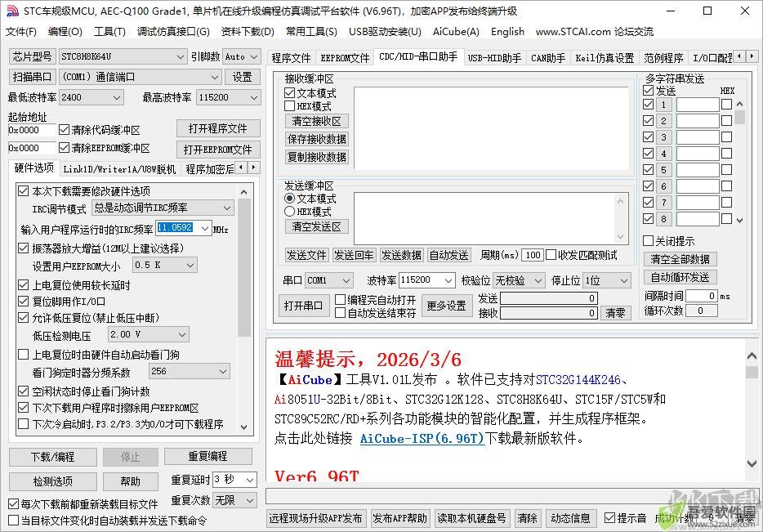Expand the IRC调节模式 dropdown

pos(163,208)
